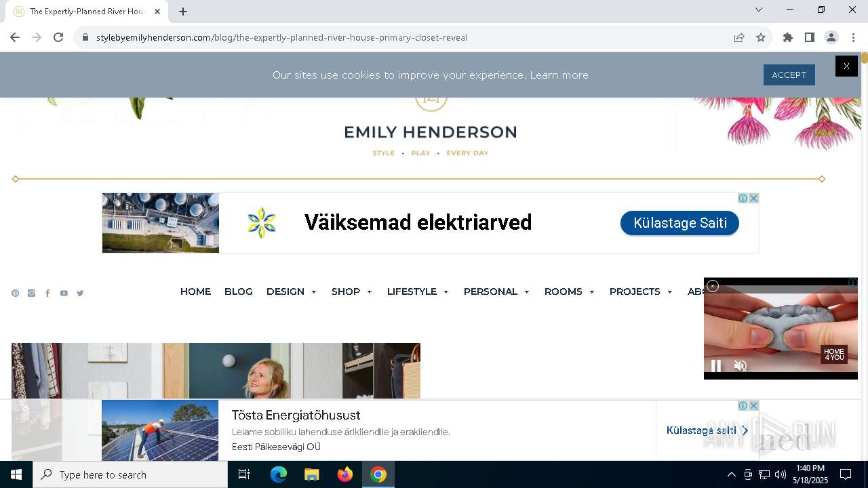The height and width of the screenshot is (488, 868).
Task: Open the notification center
Action: (x=846, y=474)
